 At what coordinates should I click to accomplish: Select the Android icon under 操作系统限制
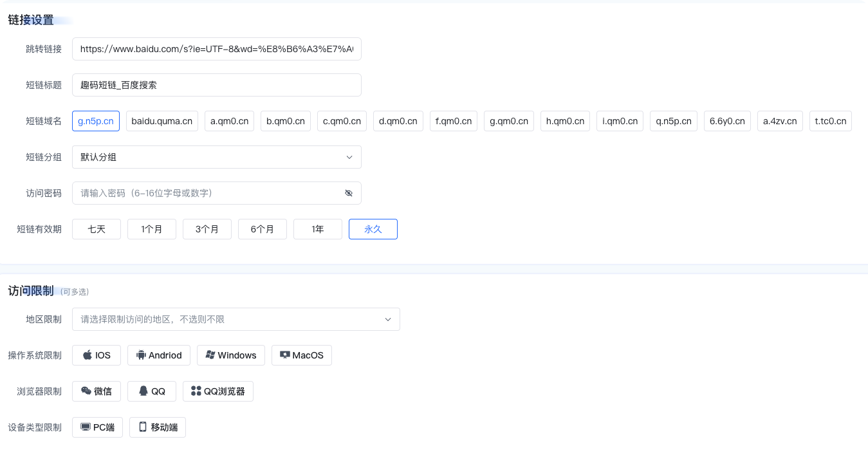[141, 355]
